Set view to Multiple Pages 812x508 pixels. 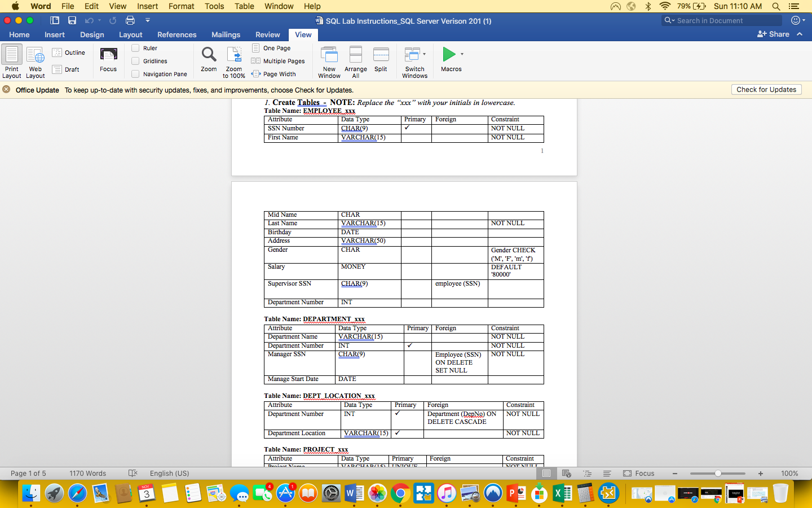click(278, 61)
